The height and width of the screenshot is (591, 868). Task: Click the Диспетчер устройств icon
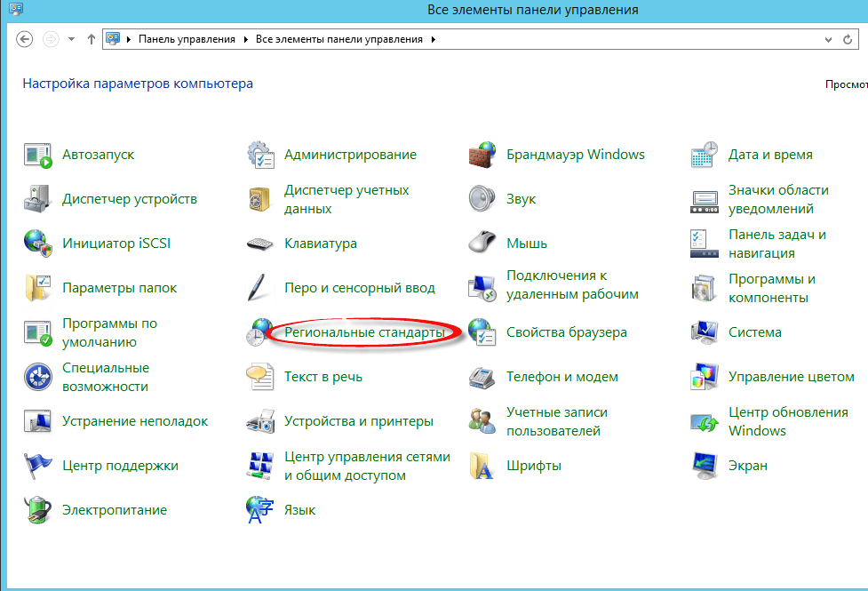pyautogui.click(x=37, y=199)
